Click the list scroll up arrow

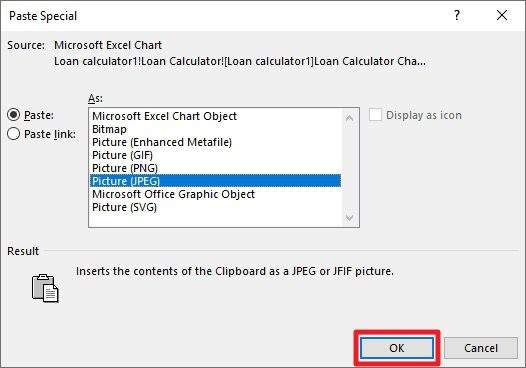coord(350,118)
